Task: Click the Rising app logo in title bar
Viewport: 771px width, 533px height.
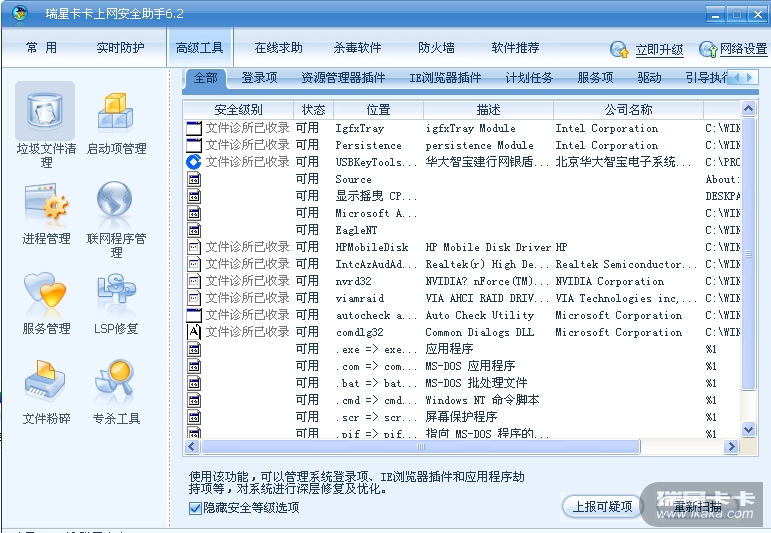Action: pyautogui.click(x=20, y=13)
